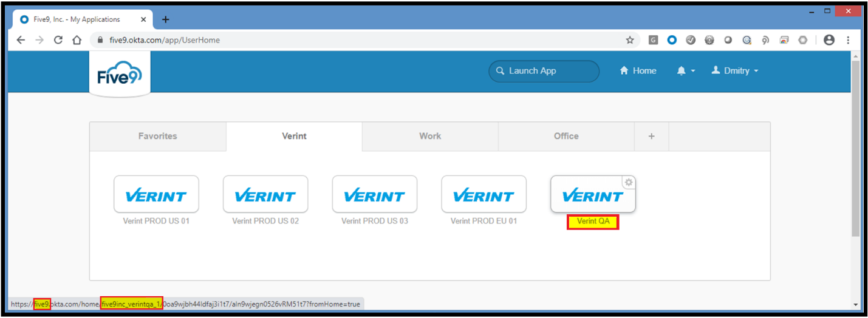Screen dimensions: 868x318
Task: Click the Verint PROD EU 01 label
Action: [484, 221]
